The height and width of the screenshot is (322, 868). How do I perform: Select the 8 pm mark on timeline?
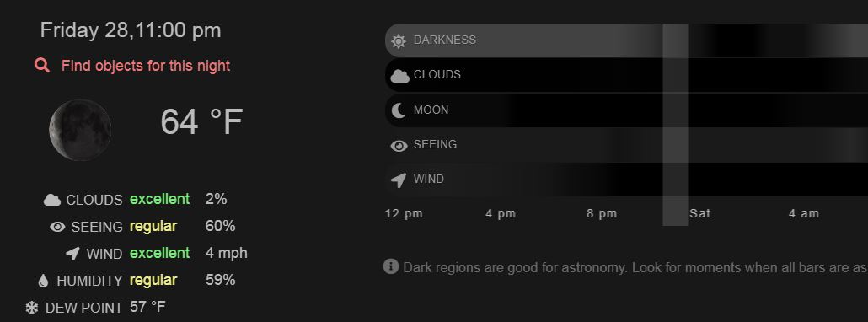602,213
